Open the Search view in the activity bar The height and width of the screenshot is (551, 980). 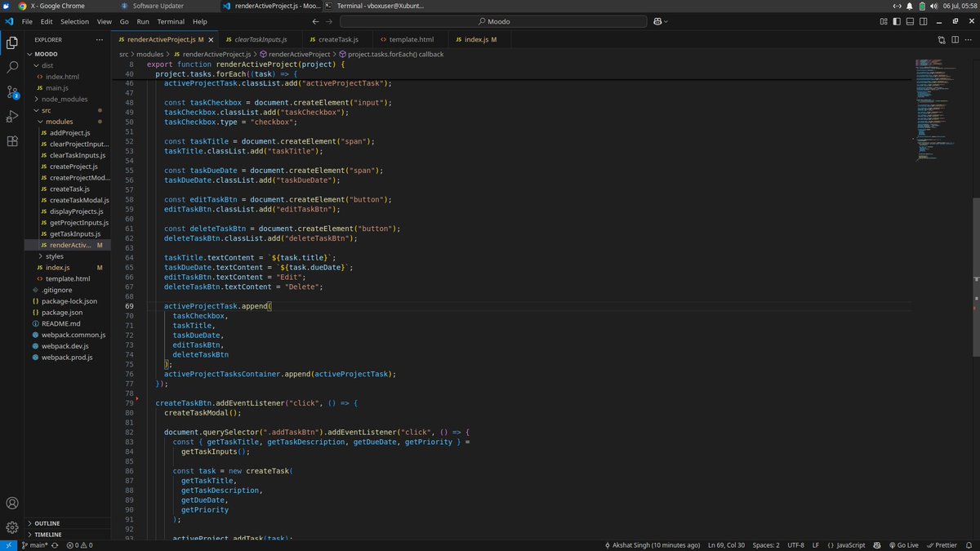click(12, 67)
